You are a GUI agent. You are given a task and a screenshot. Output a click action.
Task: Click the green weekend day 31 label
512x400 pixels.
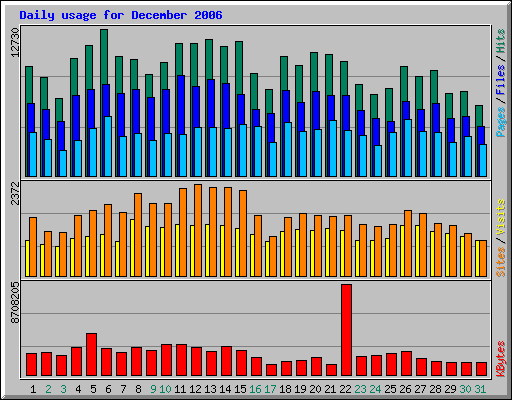(480, 389)
